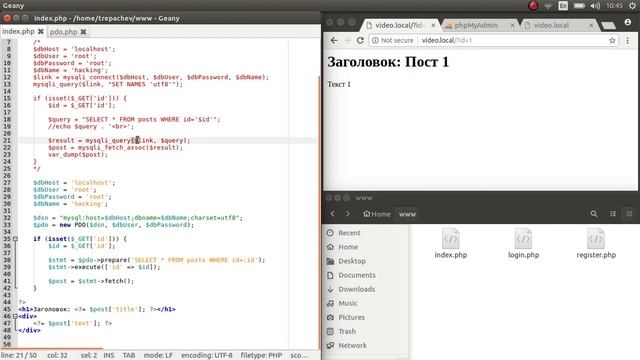Click 'encoding: UTF-8' in the status bar

(x=207, y=355)
